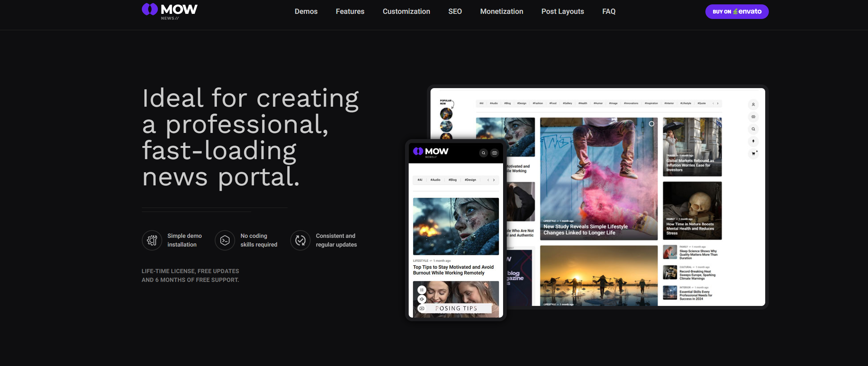Screen dimensions: 868x366
Task: Select the #Fashion tag in the desktop mockup
Action: click(x=538, y=103)
